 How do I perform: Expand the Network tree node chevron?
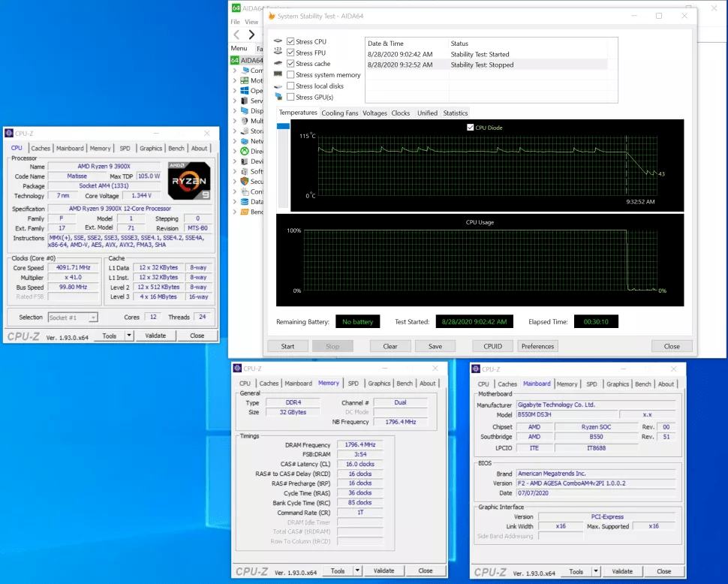tap(234, 141)
